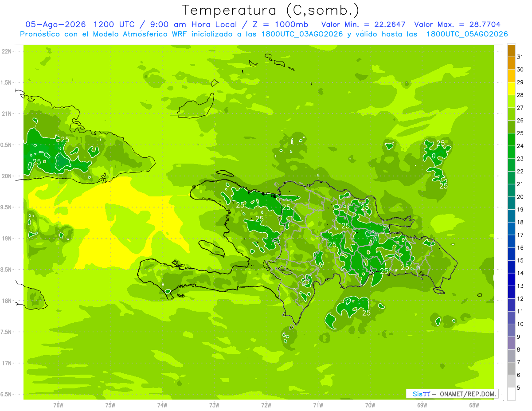Screen dimensions: 532x411
Task: Pick the lime colorbar swatch between 27 and 28
Action: point(511,102)
